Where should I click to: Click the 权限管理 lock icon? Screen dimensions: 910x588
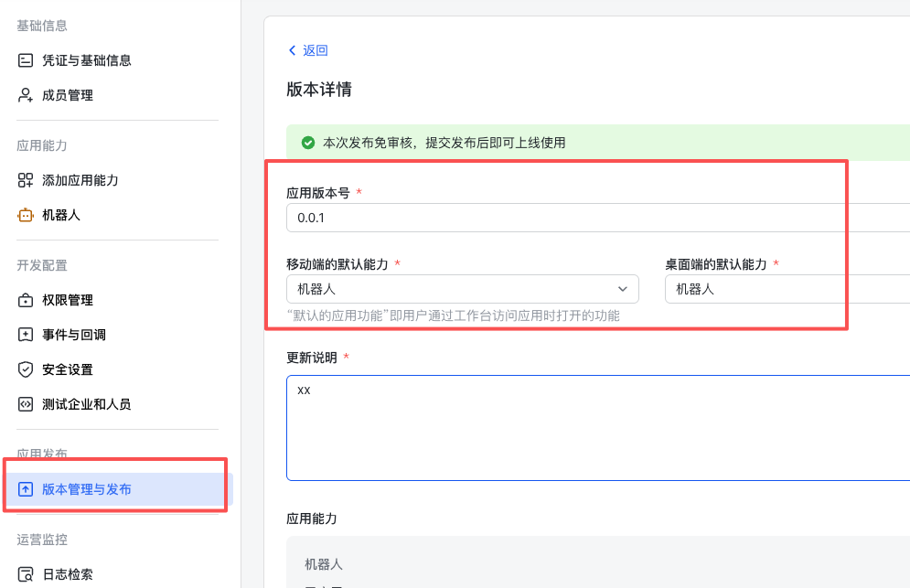26,300
